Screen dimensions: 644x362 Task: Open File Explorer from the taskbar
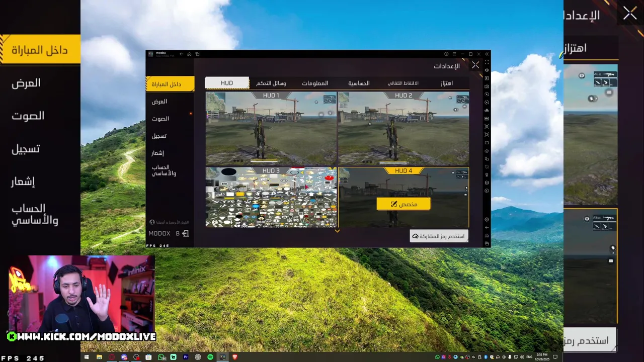pyautogui.click(x=99, y=357)
